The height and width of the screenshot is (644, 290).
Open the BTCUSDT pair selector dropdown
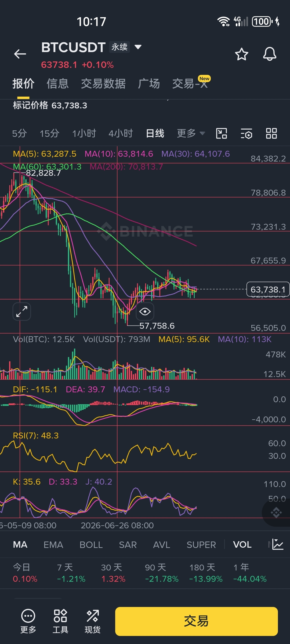click(x=138, y=47)
